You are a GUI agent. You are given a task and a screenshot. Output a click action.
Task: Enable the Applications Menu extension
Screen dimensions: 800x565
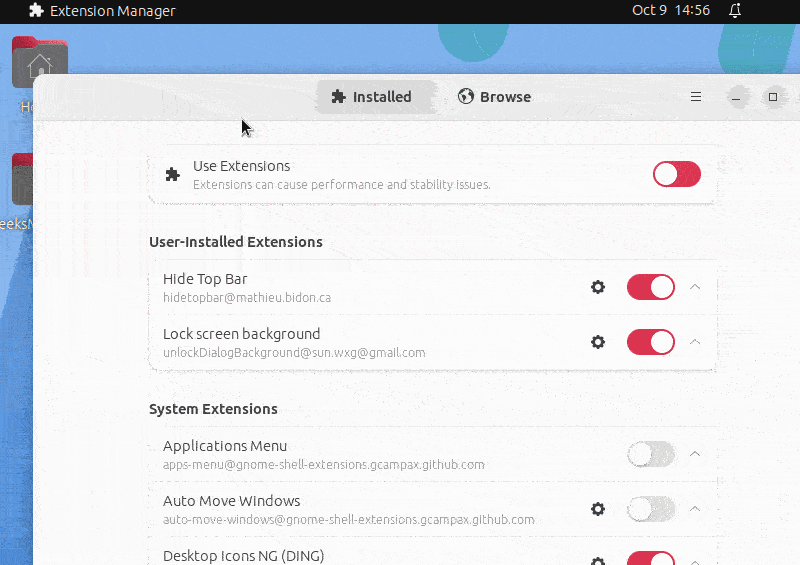[651, 454]
